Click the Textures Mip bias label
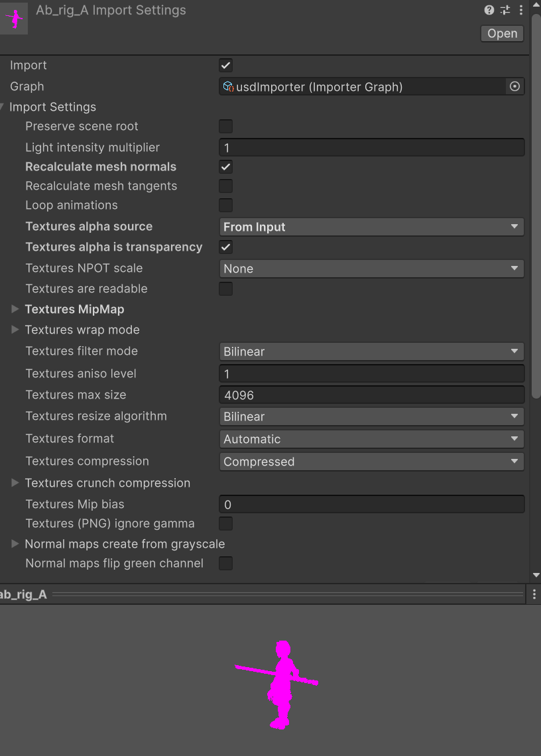Screen dimensions: 541x756 [x=75, y=504]
